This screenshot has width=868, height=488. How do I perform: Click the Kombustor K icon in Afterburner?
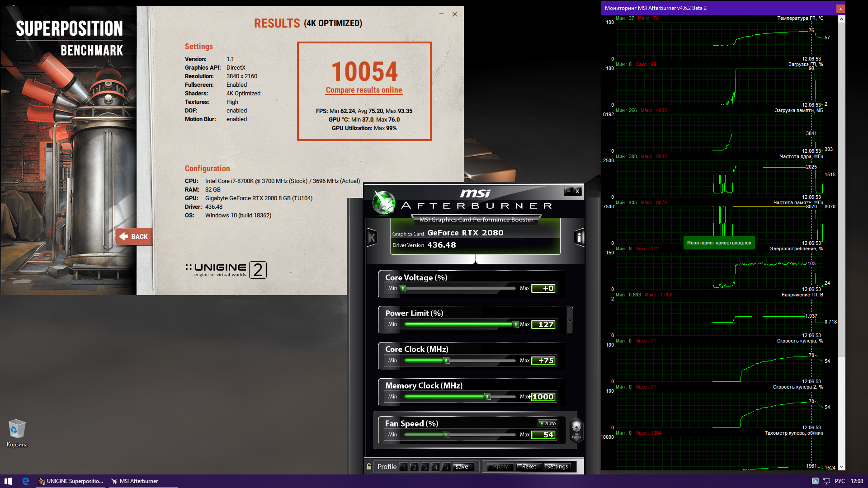point(372,238)
